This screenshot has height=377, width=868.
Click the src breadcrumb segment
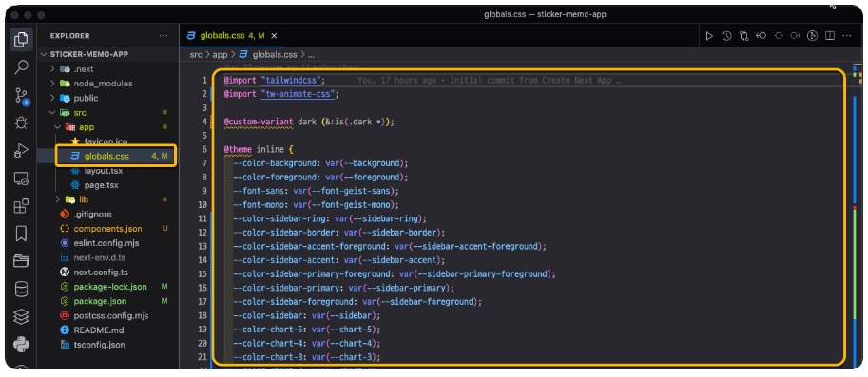196,55
